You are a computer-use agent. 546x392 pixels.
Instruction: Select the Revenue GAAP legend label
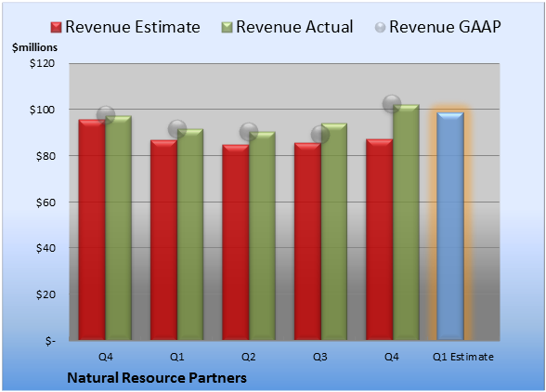[445, 27]
